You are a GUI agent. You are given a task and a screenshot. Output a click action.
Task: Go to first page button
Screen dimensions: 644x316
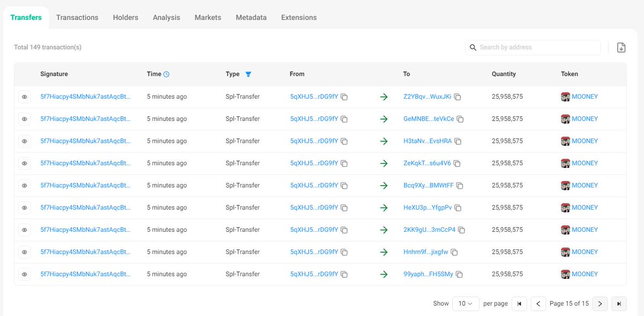519,304
